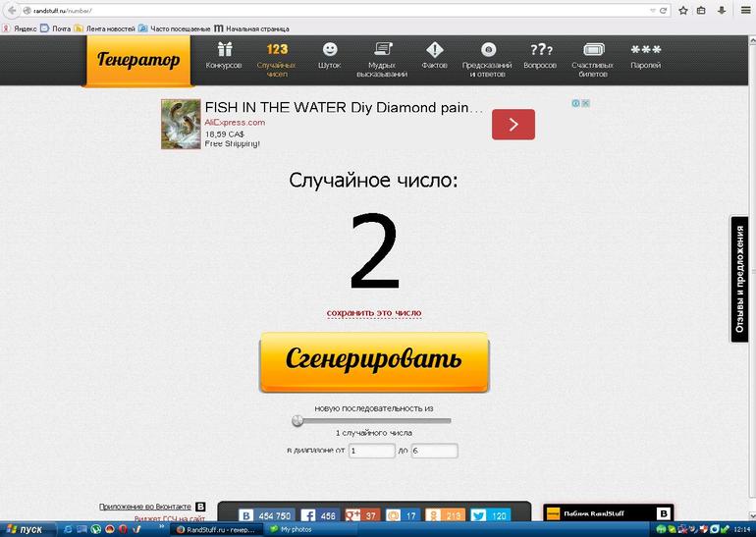Open the Фактов generator icon
Image resolution: width=756 pixels, height=537 pixels.
(434, 50)
